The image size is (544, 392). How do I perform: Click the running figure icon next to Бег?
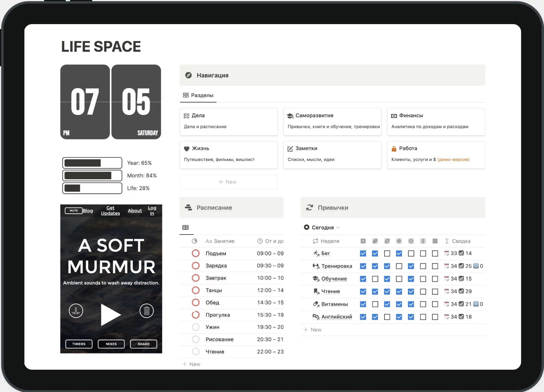point(316,253)
